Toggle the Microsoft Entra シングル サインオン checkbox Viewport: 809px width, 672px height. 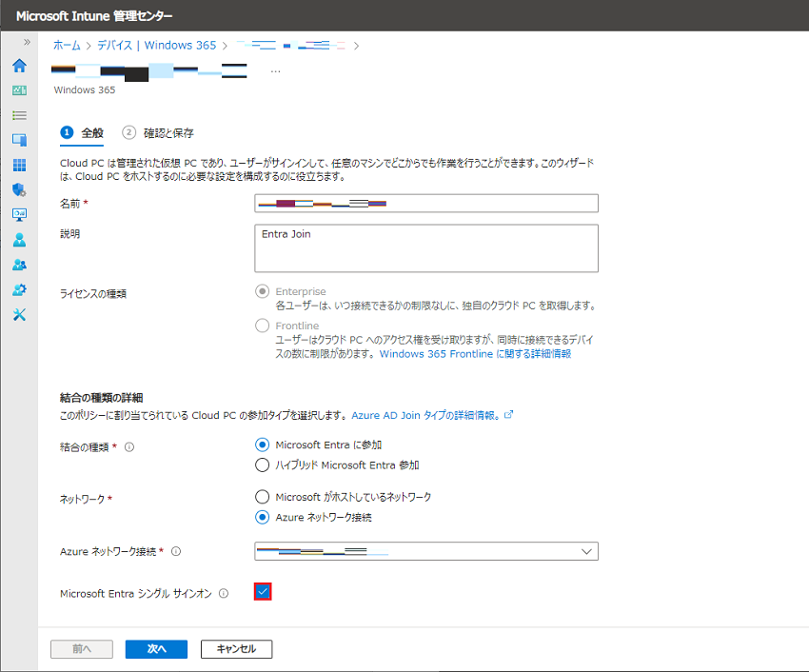[264, 592]
